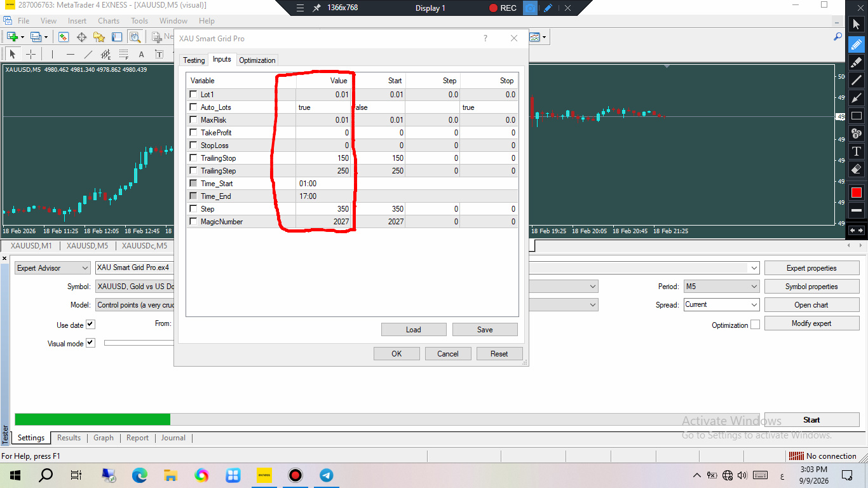Enable the Optimization checkbox in tester

click(x=755, y=325)
